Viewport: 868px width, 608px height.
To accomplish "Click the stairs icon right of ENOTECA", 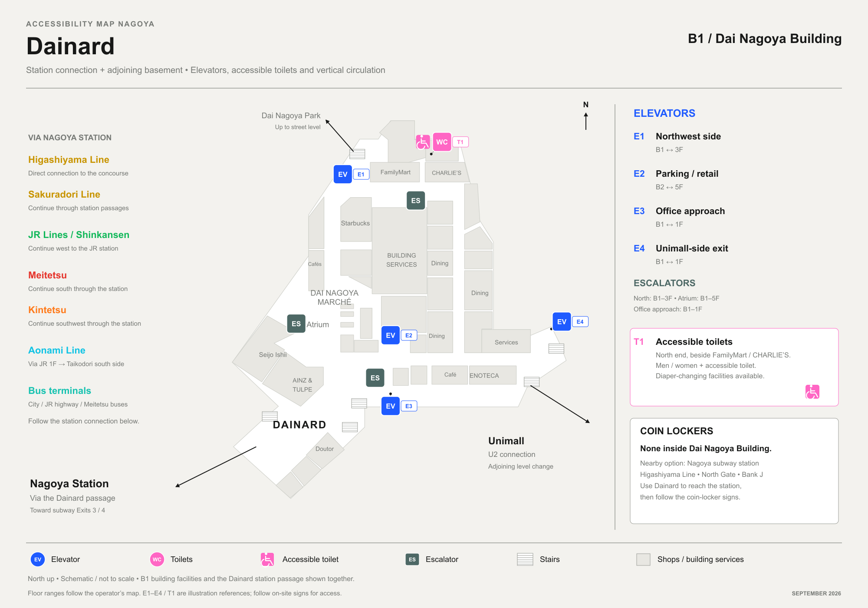I will pos(532,382).
